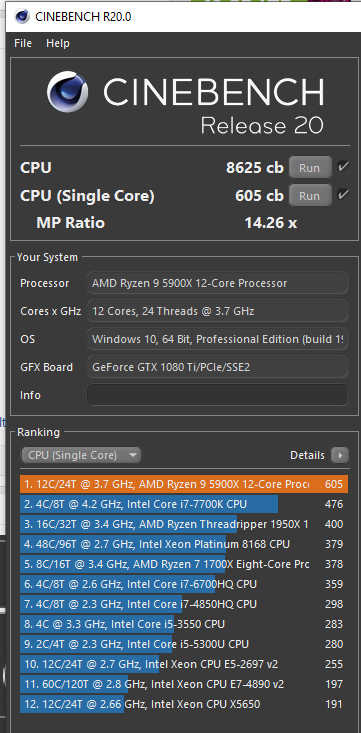Image resolution: width=361 pixels, height=733 pixels.
Task: Click the GFX Board field
Action: pos(217,367)
